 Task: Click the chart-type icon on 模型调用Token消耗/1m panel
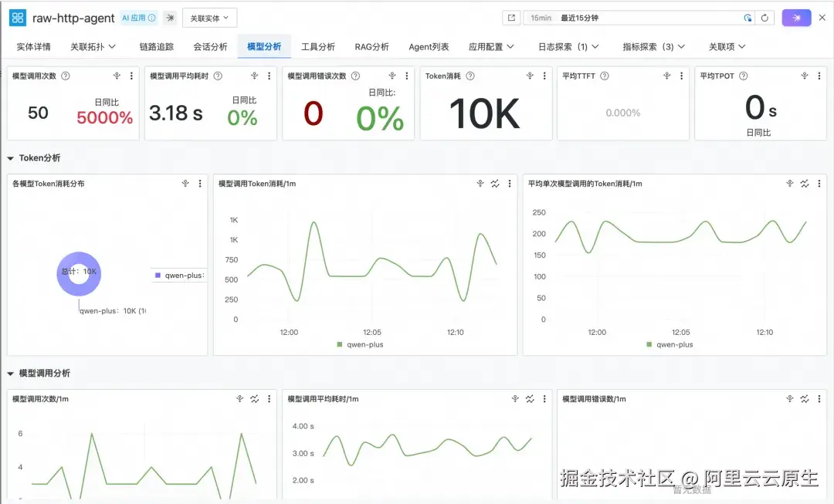pyautogui.click(x=495, y=184)
